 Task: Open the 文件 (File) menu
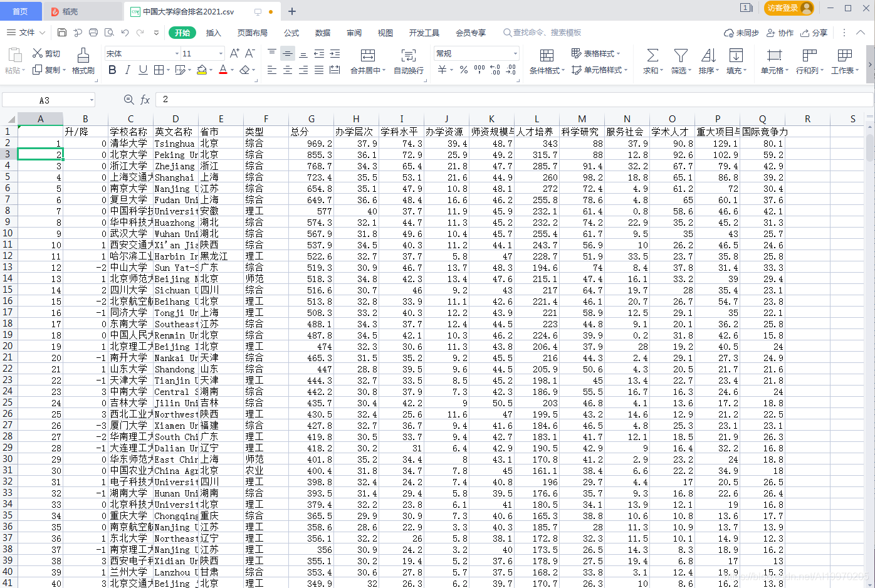tap(26, 33)
